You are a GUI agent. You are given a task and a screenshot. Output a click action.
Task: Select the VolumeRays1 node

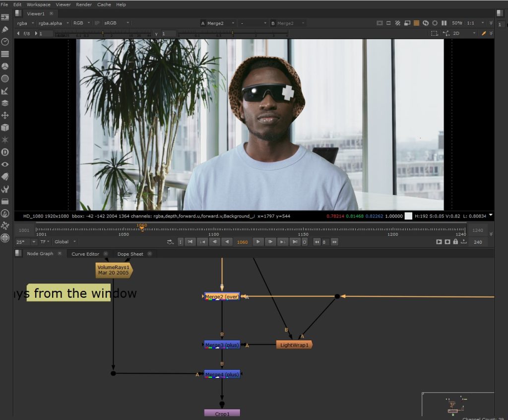[x=114, y=270]
